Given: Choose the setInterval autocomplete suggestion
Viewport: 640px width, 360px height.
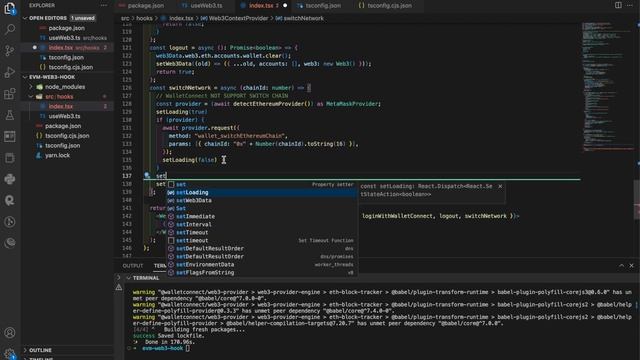Looking at the screenshot, I should click(261, 224).
